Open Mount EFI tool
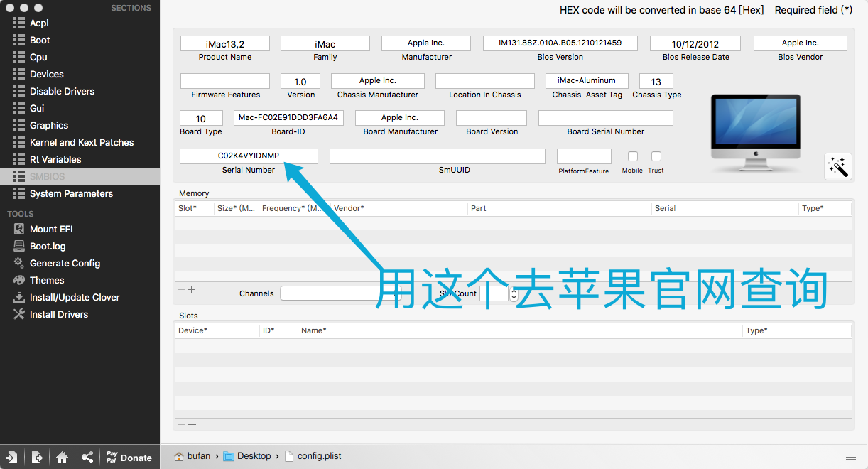Image resolution: width=868 pixels, height=469 pixels. tap(51, 229)
